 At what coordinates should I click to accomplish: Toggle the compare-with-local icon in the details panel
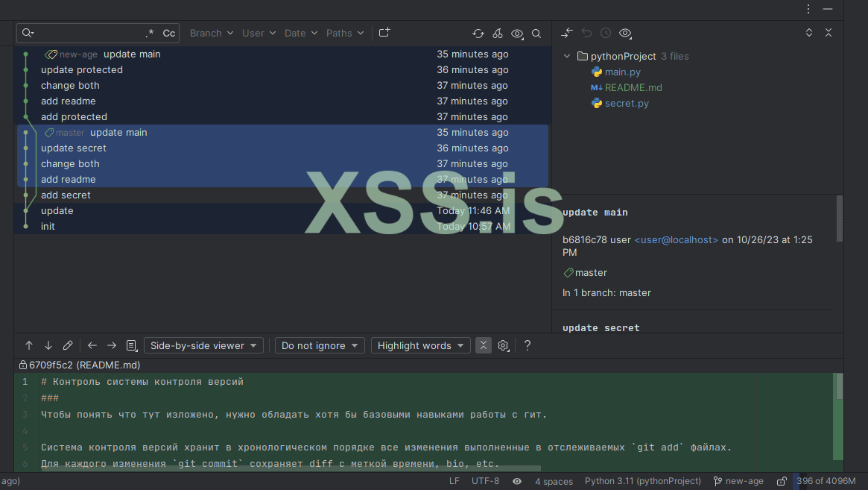566,34
